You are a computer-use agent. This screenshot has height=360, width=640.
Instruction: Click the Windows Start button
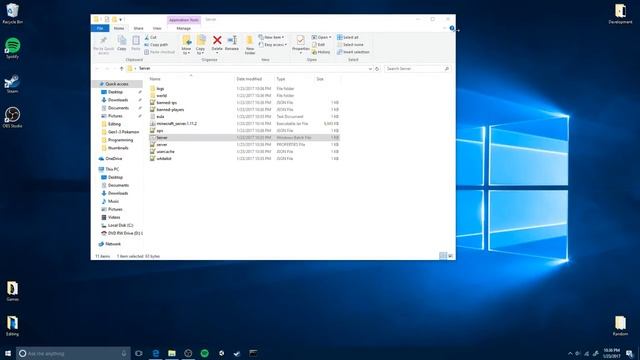point(8,353)
